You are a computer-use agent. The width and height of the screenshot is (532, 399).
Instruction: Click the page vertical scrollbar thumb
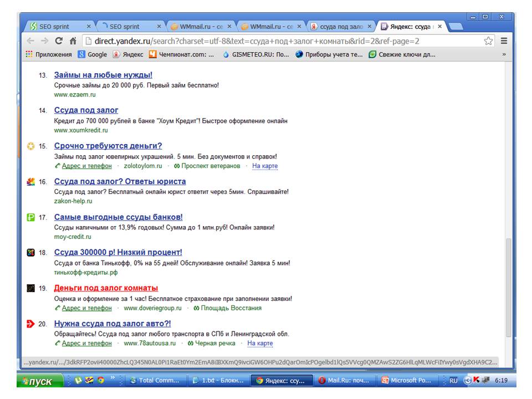click(508, 288)
